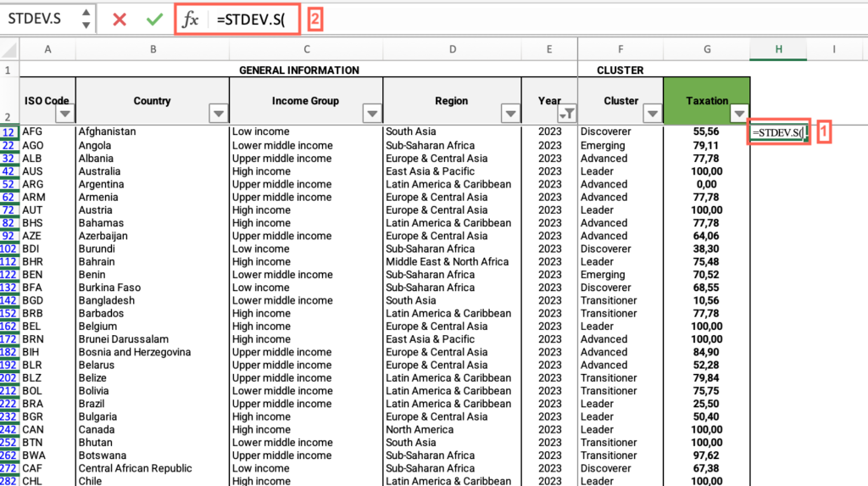Click Burundi's Low income cell

coord(306,249)
